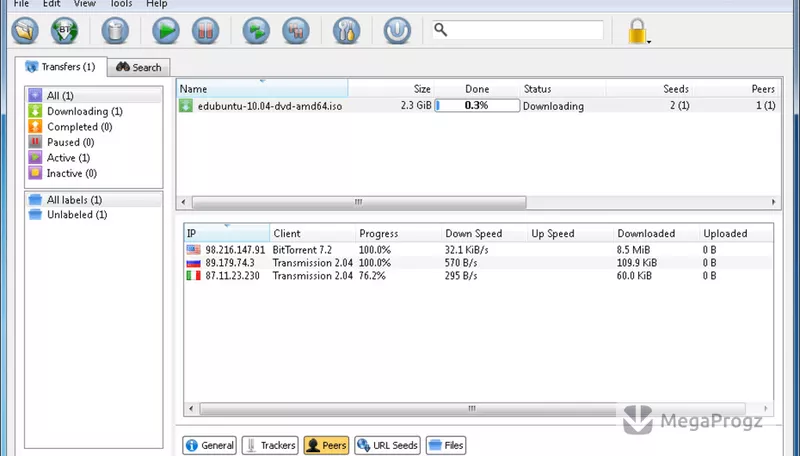Sort torrents by Status column
Screen dimensions: 800x456
563,89
